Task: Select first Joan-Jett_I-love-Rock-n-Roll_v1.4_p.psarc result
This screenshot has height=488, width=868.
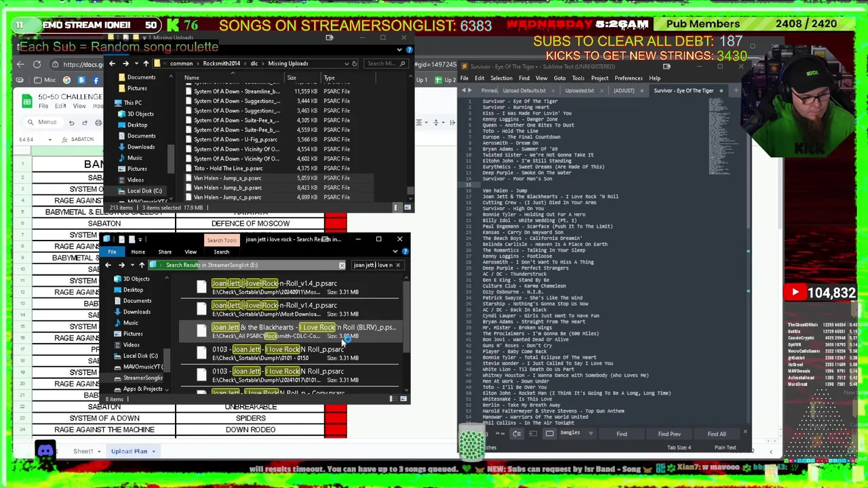Action: click(292, 287)
